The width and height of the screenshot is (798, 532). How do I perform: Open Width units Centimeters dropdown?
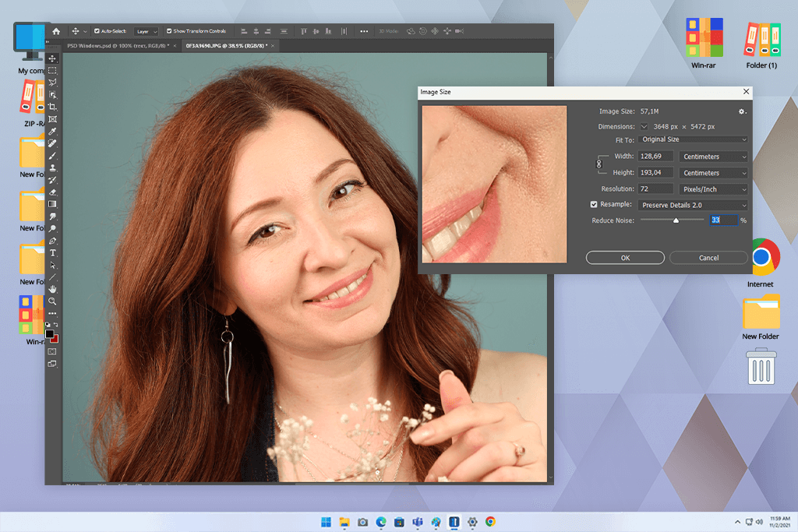(714, 157)
